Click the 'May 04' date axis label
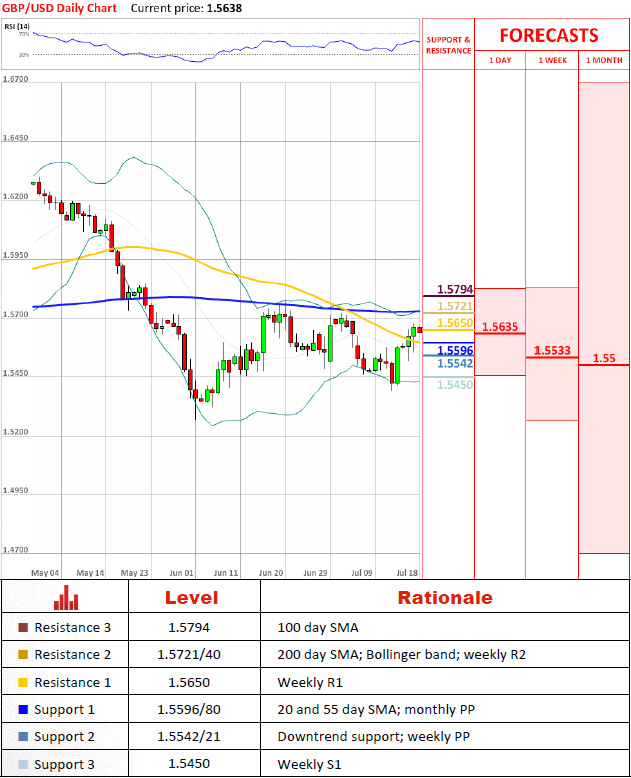 click(45, 573)
